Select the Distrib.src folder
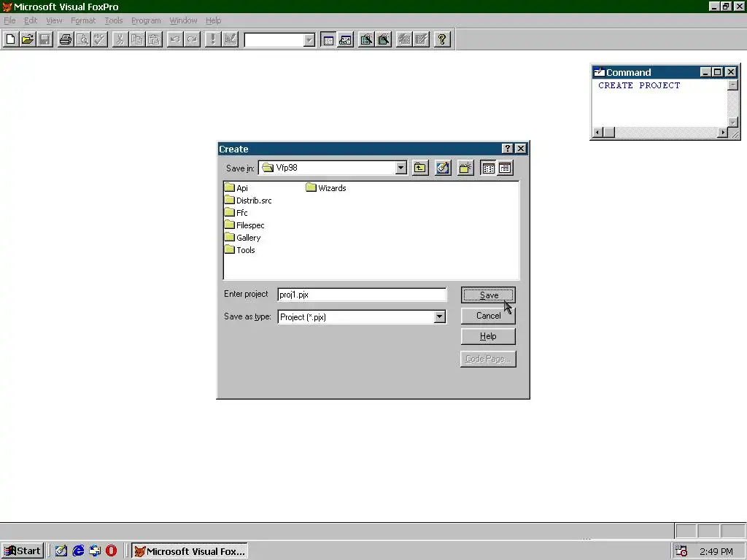 (x=248, y=201)
